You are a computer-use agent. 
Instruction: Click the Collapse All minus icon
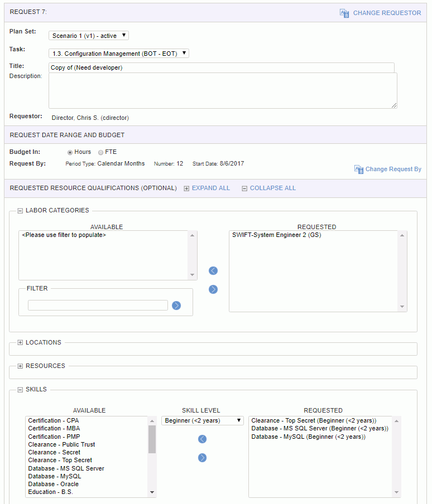point(244,188)
